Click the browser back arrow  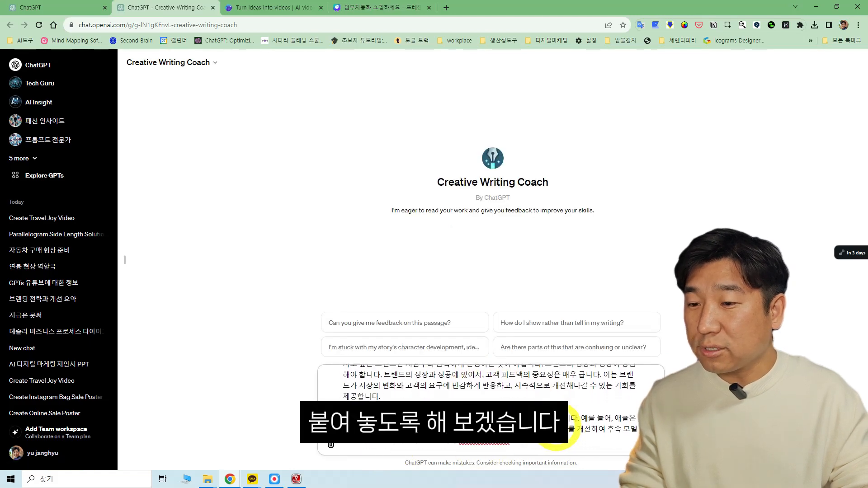10,25
